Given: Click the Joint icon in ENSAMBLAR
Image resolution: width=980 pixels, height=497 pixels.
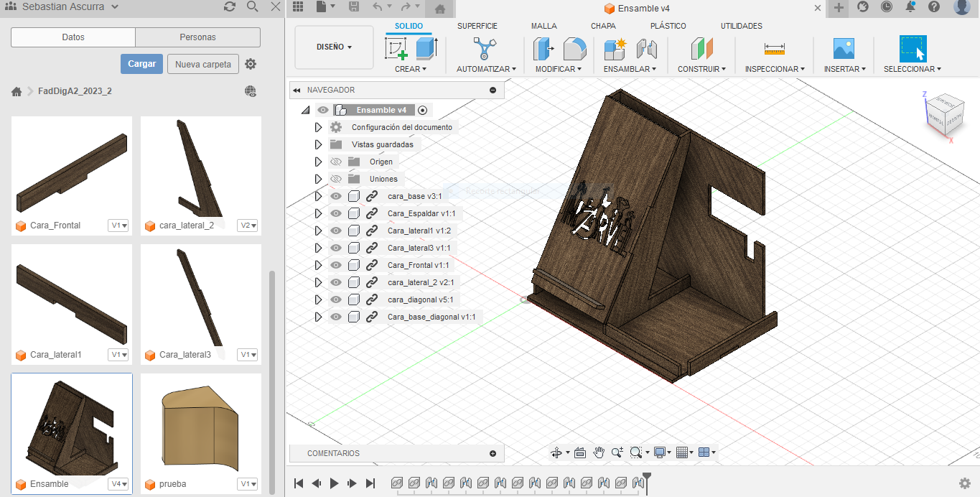Looking at the screenshot, I should pyautogui.click(x=647, y=49).
